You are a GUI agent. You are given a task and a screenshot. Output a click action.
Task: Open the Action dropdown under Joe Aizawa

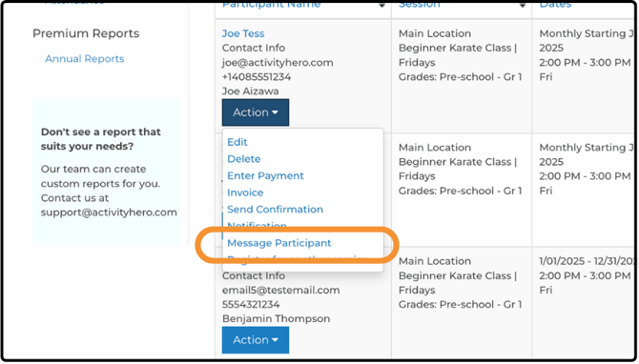[256, 112]
